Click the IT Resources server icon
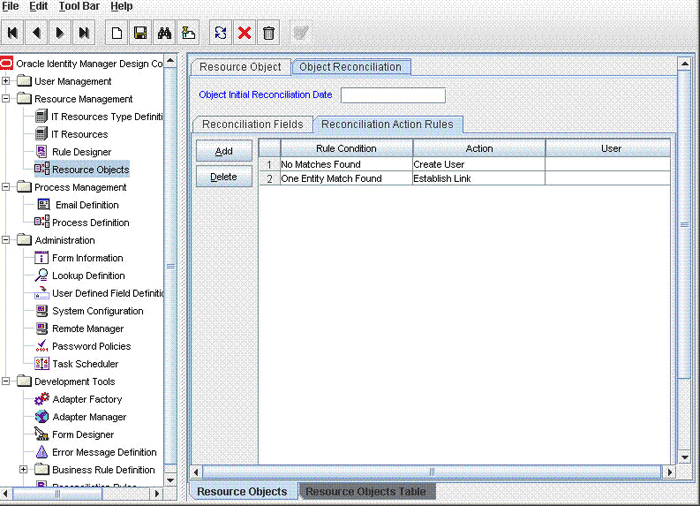 click(x=41, y=134)
